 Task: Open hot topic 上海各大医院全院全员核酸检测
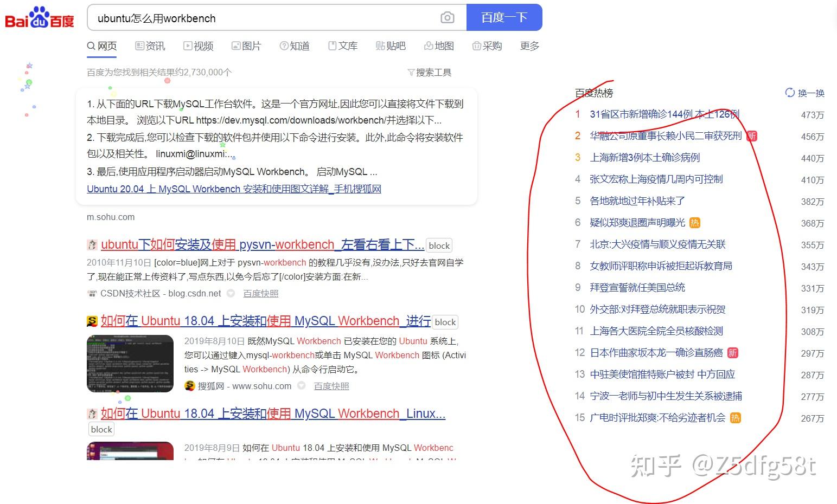[x=656, y=331]
